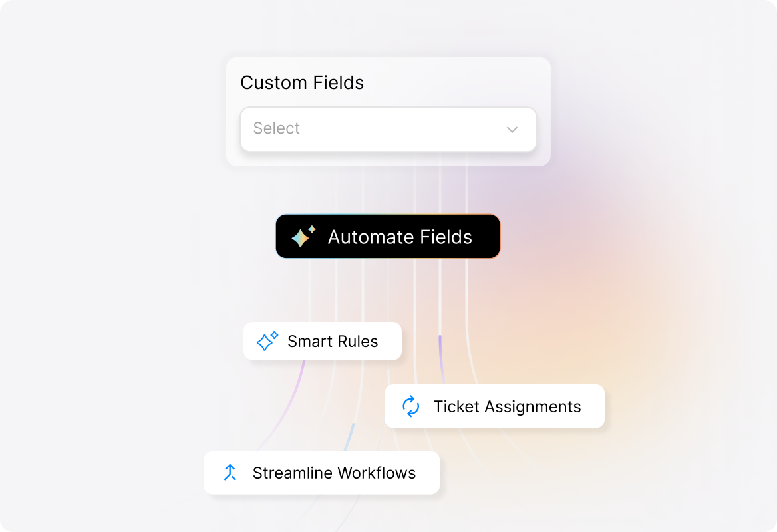
Task: Click the circular sync icon near Ticket Assignments
Action: click(x=411, y=406)
